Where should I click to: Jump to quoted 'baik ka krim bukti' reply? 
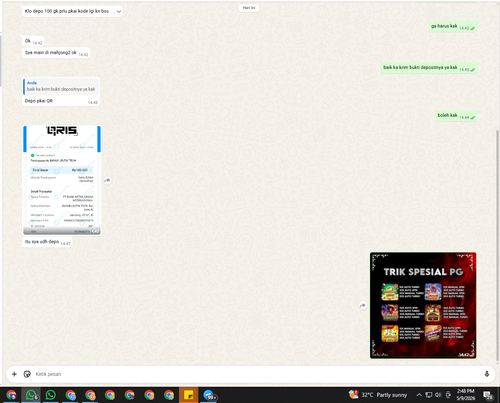(x=61, y=87)
